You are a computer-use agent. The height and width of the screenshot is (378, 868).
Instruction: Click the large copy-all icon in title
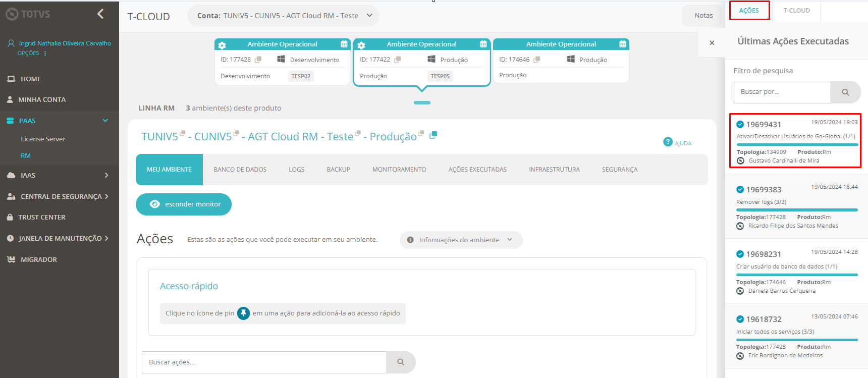433,135
